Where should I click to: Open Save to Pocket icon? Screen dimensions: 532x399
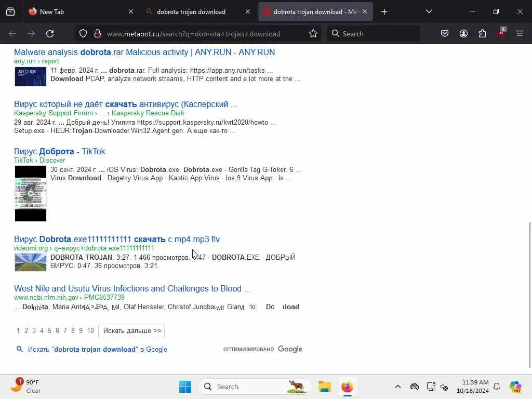[x=445, y=34]
